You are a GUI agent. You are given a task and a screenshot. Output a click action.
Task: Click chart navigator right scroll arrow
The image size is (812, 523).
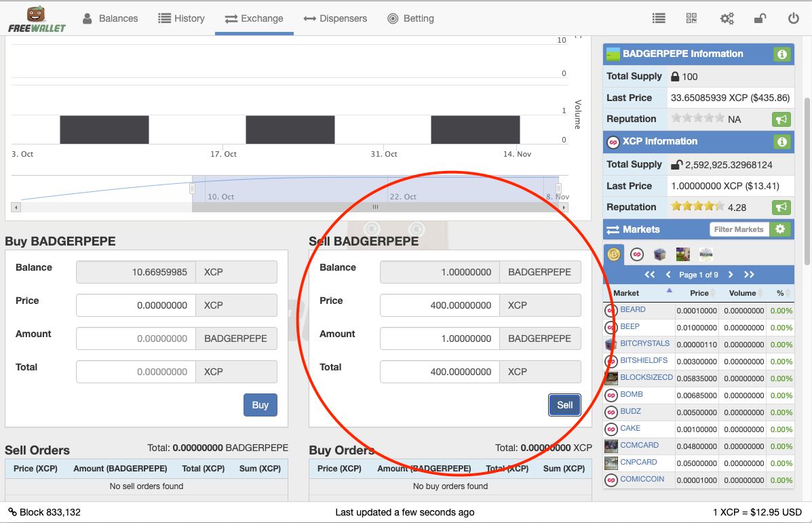tap(564, 207)
